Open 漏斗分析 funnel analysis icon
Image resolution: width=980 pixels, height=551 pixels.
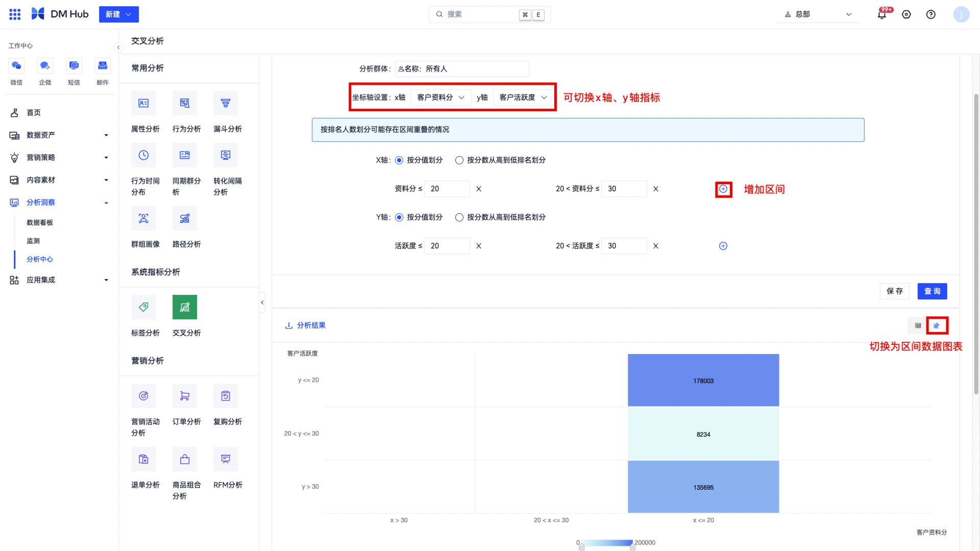[226, 103]
